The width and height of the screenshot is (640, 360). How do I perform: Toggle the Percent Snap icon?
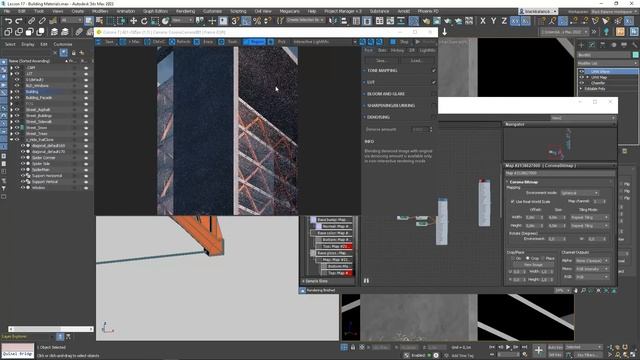coord(257,21)
